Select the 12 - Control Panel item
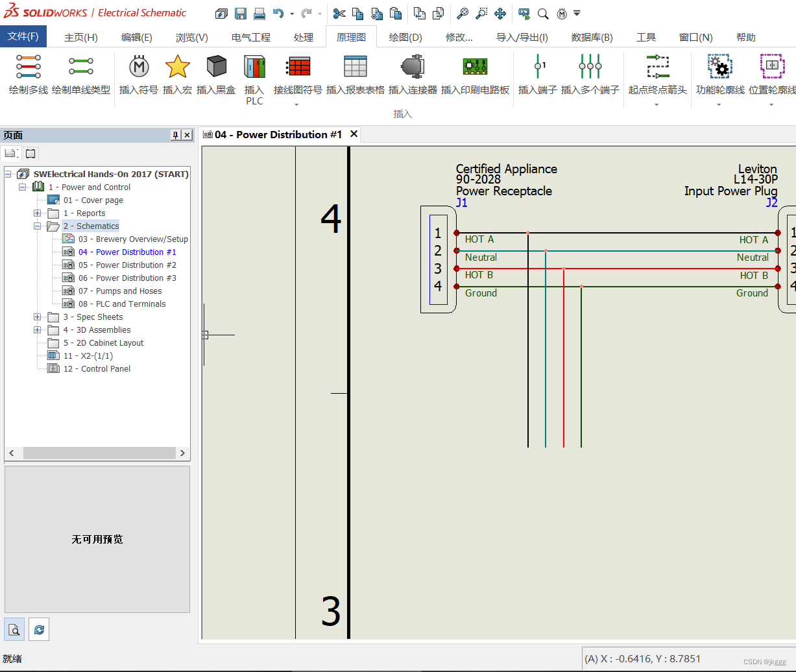796x672 pixels. click(x=97, y=369)
